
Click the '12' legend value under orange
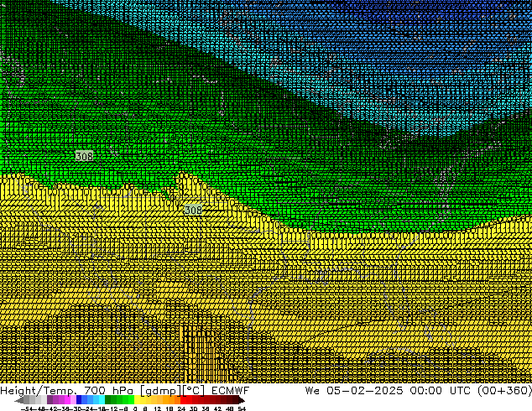tap(158, 408)
